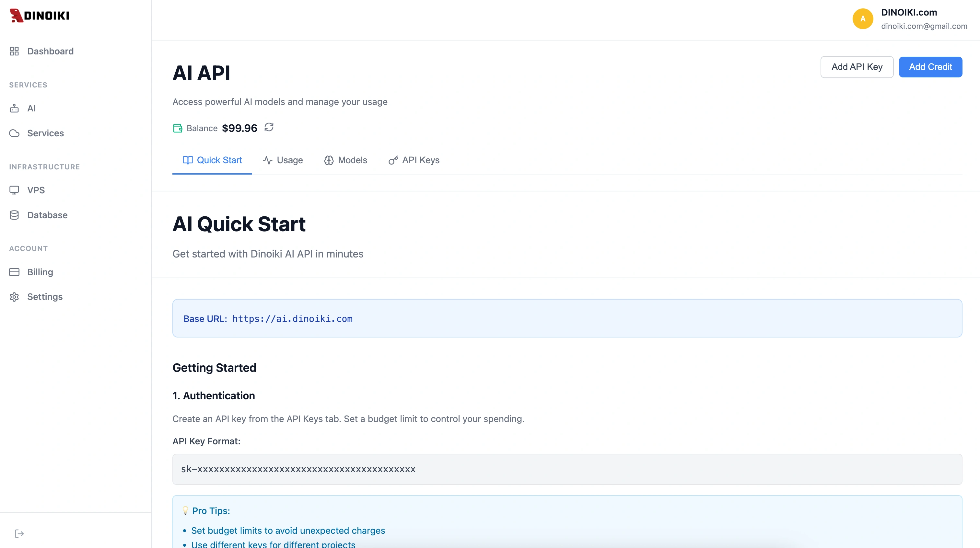Click the yellow account avatar

tap(863, 18)
